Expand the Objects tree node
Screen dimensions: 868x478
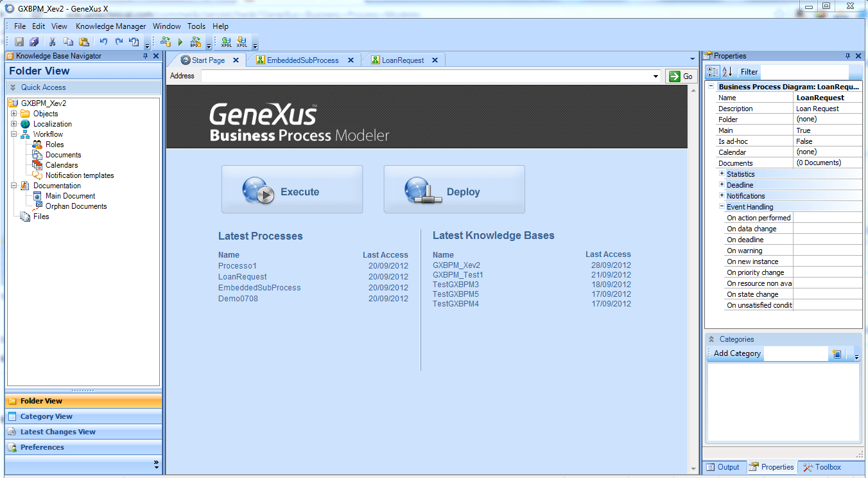[x=13, y=114]
